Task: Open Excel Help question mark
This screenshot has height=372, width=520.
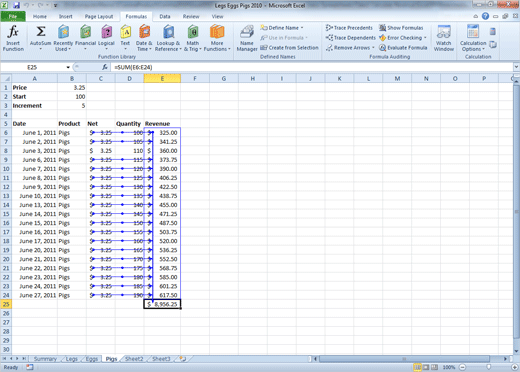Action: tap(485, 16)
